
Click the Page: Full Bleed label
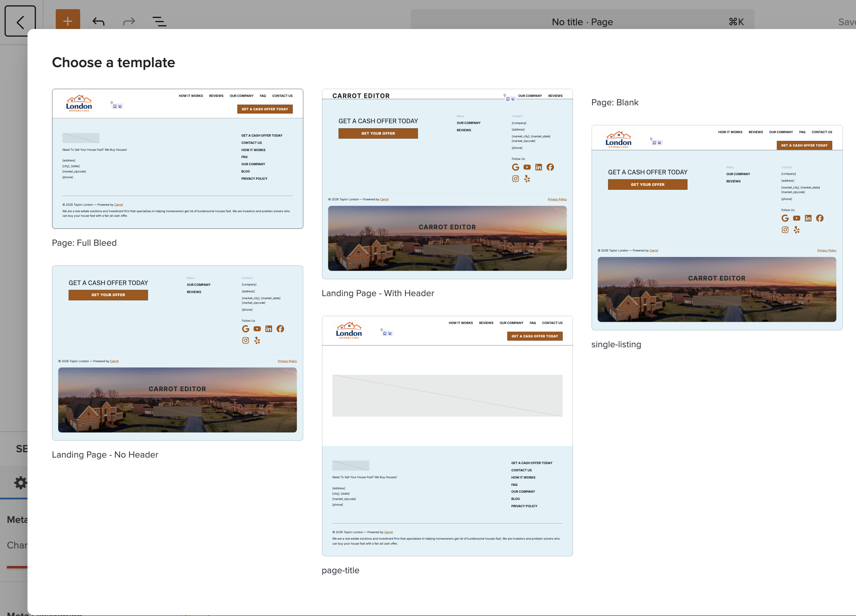tap(84, 243)
